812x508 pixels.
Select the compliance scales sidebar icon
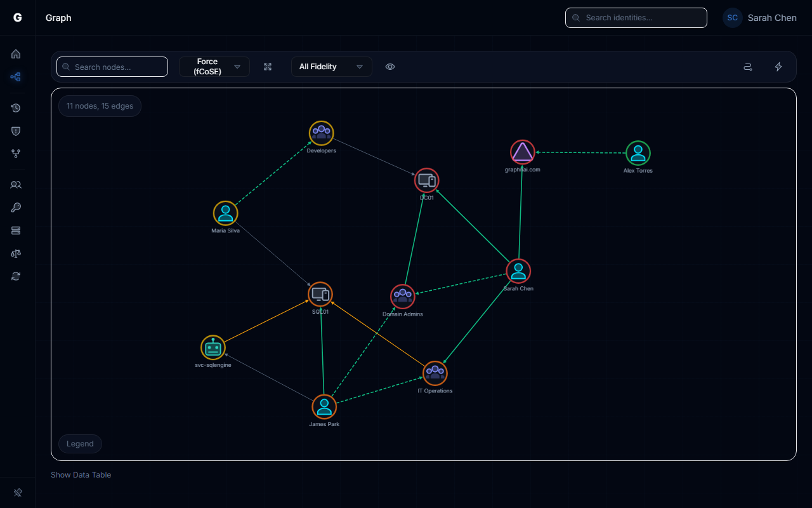tap(16, 253)
